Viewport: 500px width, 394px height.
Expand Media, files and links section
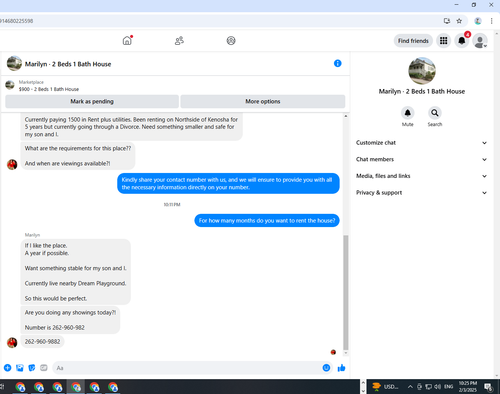421,176
